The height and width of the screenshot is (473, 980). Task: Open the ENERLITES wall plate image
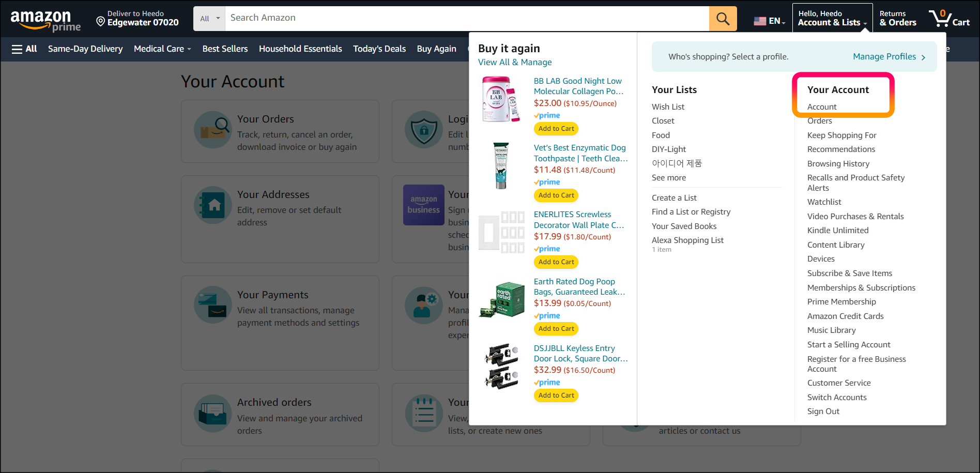coord(501,233)
